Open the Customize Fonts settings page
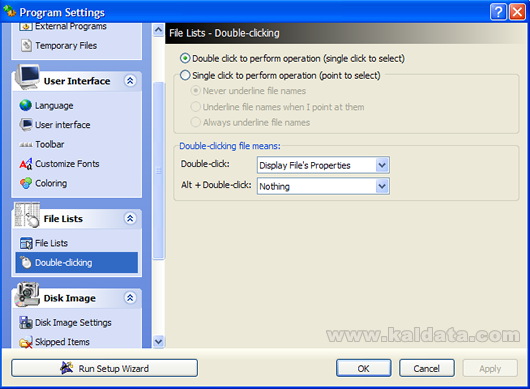Viewport: 530px width, 389px height. pos(67,164)
